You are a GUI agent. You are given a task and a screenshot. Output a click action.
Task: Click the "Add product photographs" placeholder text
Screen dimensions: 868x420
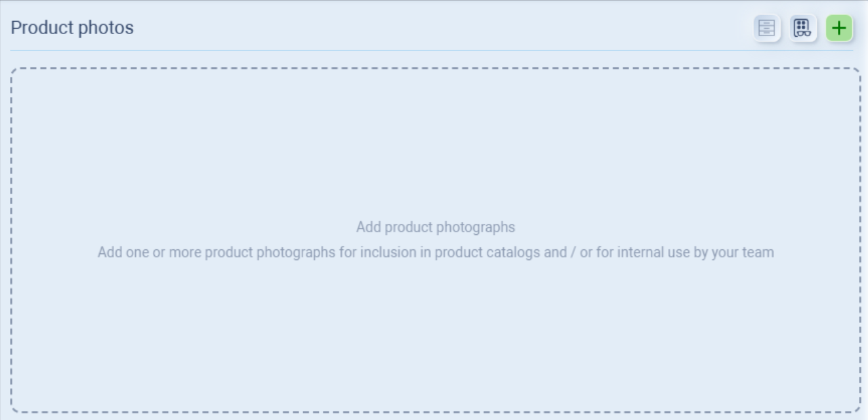(x=435, y=227)
